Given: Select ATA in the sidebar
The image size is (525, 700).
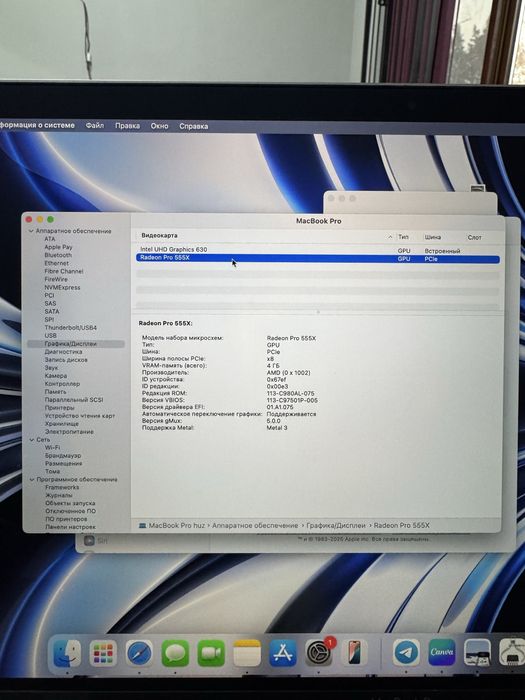Looking at the screenshot, I should point(50,239).
